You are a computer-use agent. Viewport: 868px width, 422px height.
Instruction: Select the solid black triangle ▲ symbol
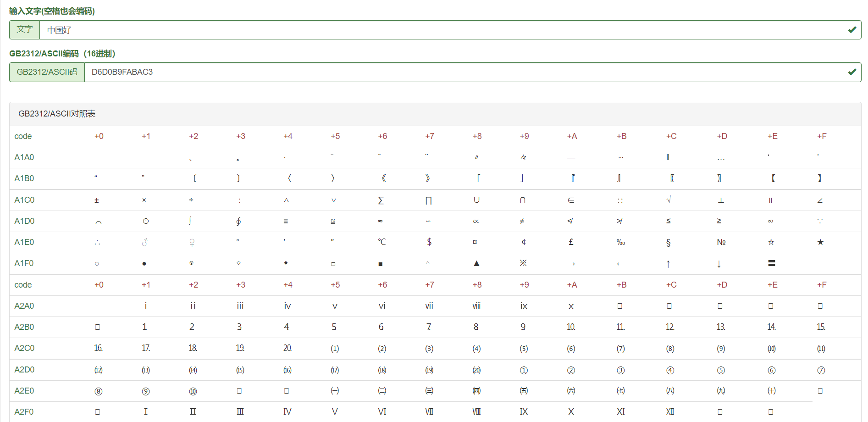(x=476, y=263)
